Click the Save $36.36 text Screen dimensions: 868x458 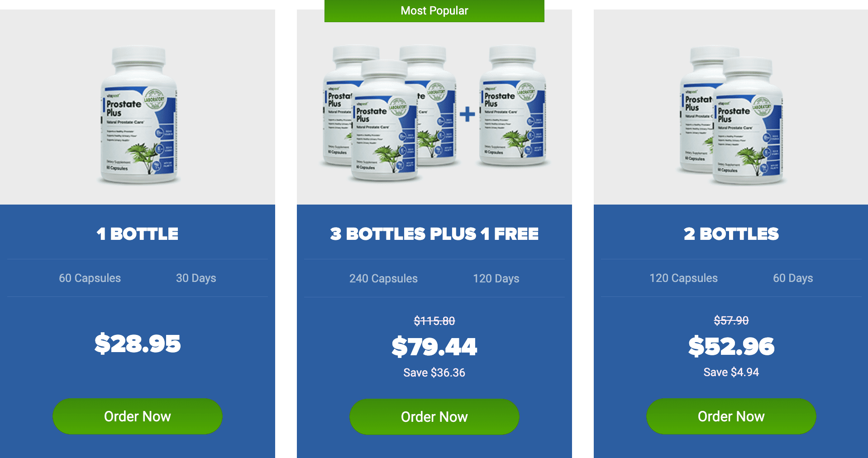pos(434,372)
